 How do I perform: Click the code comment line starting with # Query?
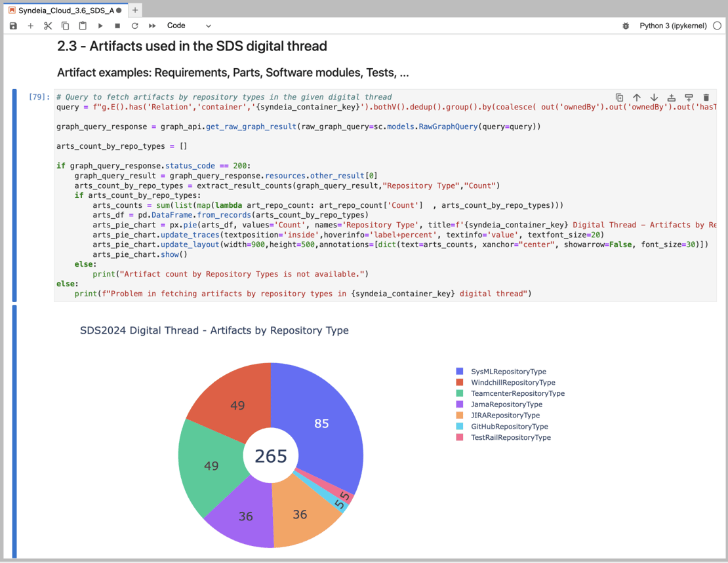tap(224, 97)
